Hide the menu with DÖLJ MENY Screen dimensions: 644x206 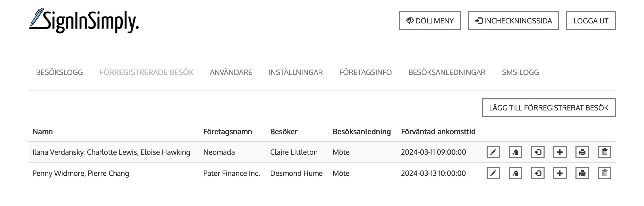coord(430,21)
